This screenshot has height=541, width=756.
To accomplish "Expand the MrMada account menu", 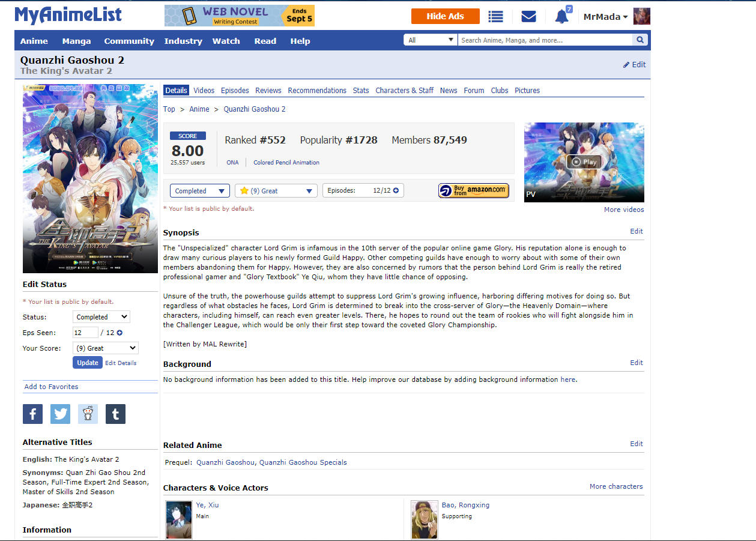I will (x=606, y=17).
